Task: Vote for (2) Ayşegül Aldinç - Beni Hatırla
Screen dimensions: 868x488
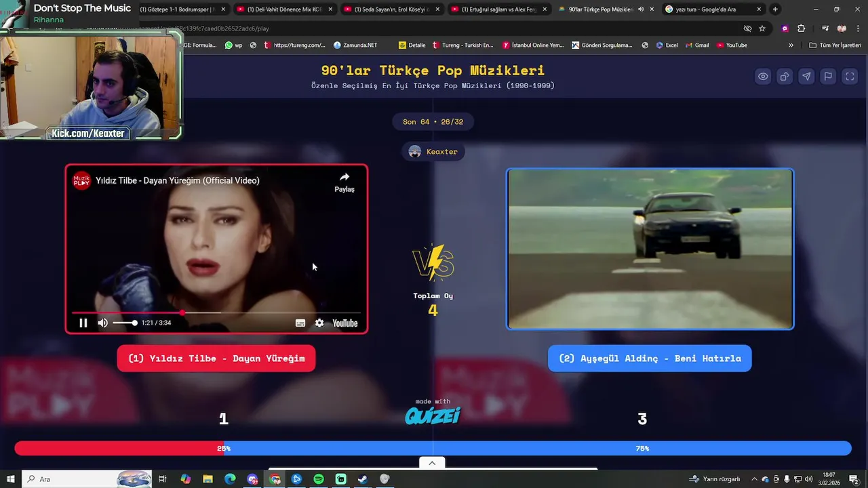Action: [650, 359]
